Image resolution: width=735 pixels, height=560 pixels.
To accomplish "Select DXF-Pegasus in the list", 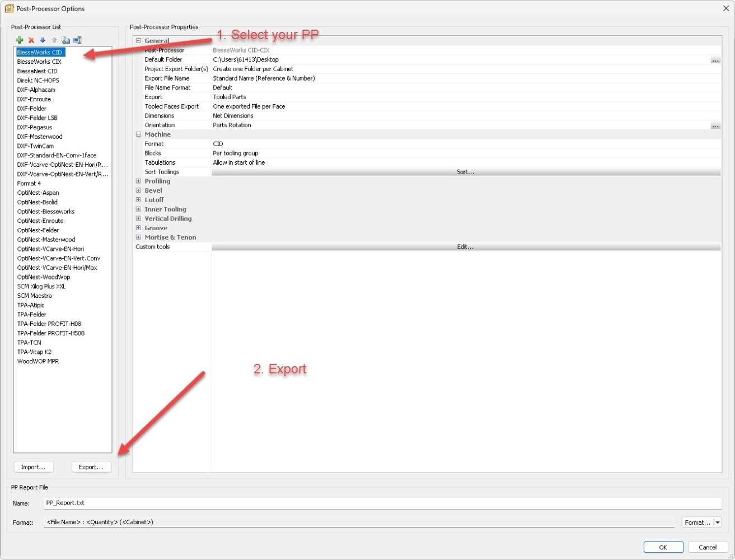I will [34, 127].
